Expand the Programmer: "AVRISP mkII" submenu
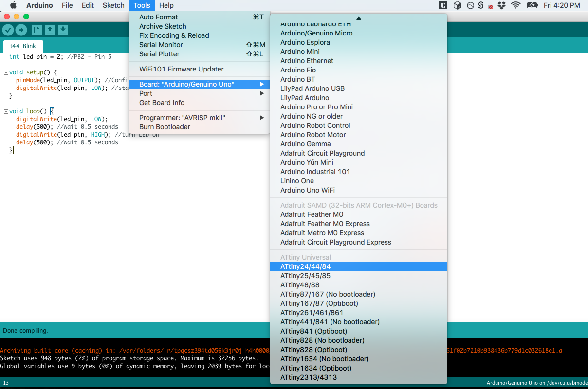Viewport: 588px width, 389px height. coord(200,118)
